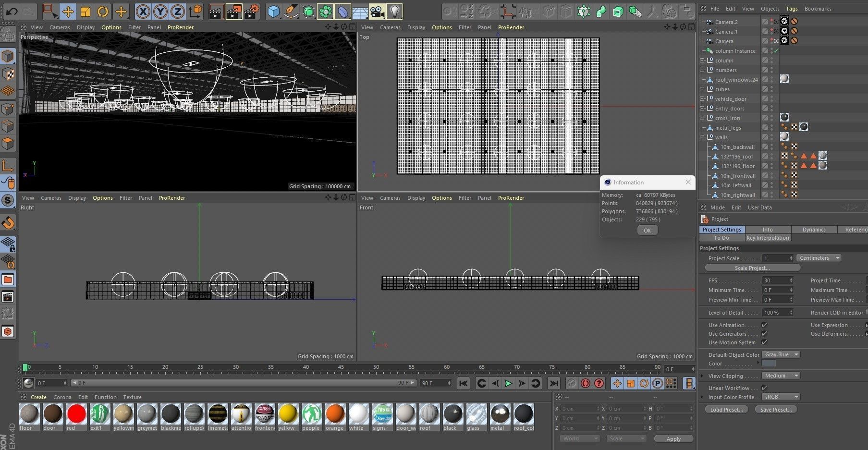This screenshot has height=450, width=868.
Task: Select the yellow material
Action: tap(288, 417)
